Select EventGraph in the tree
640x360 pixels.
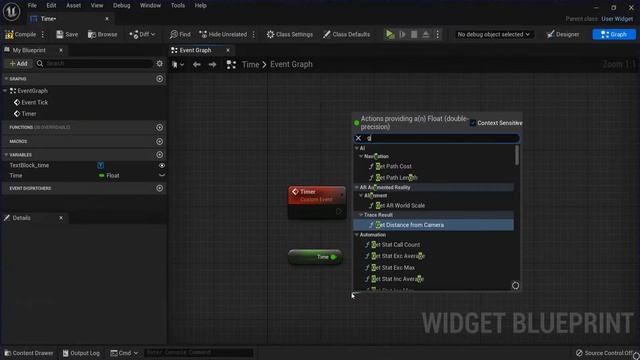tap(32, 91)
